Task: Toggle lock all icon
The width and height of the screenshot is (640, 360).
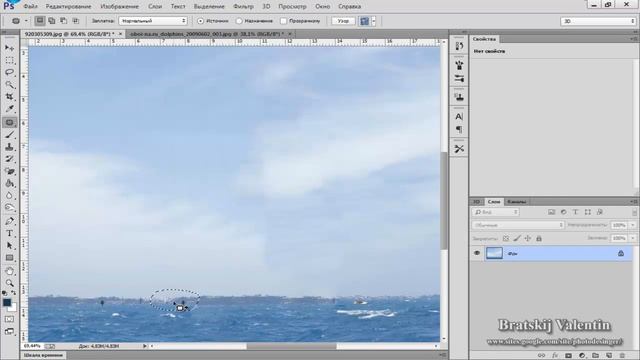Action: pyautogui.click(x=539, y=238)
